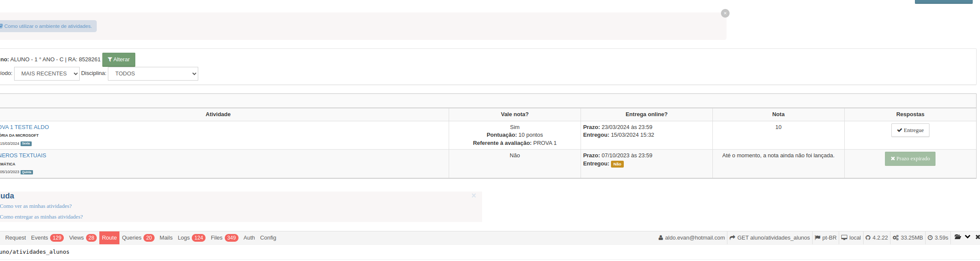The width and height of the screenshot is (980, 261).
Task: Click the 'Prazo: 23/03/2024 às 23:59' text
Action: (618, 127)
